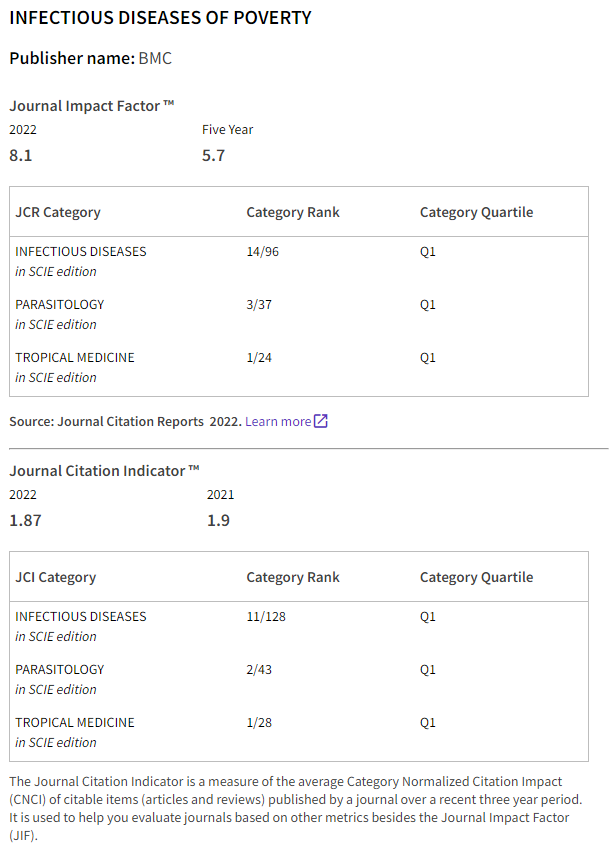This screenshot has width=614, height=843.
Task: Select the BMC publisher name
Action: [x=155, y=58]
